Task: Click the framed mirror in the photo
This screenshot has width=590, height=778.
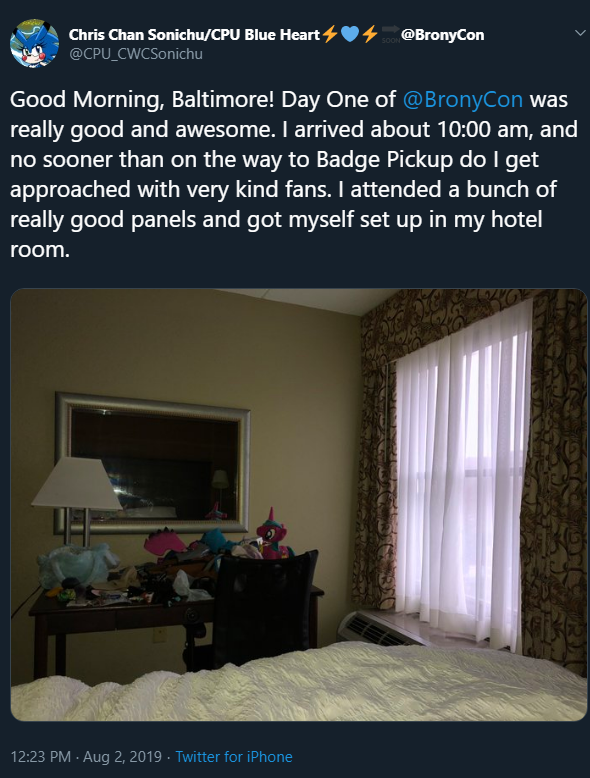Action: point(152,462)
